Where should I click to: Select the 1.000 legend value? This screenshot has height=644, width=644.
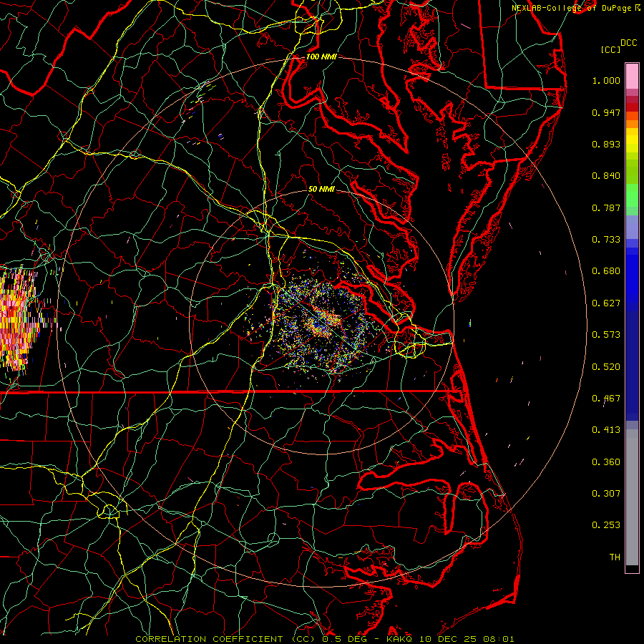[x=606, y=80]
